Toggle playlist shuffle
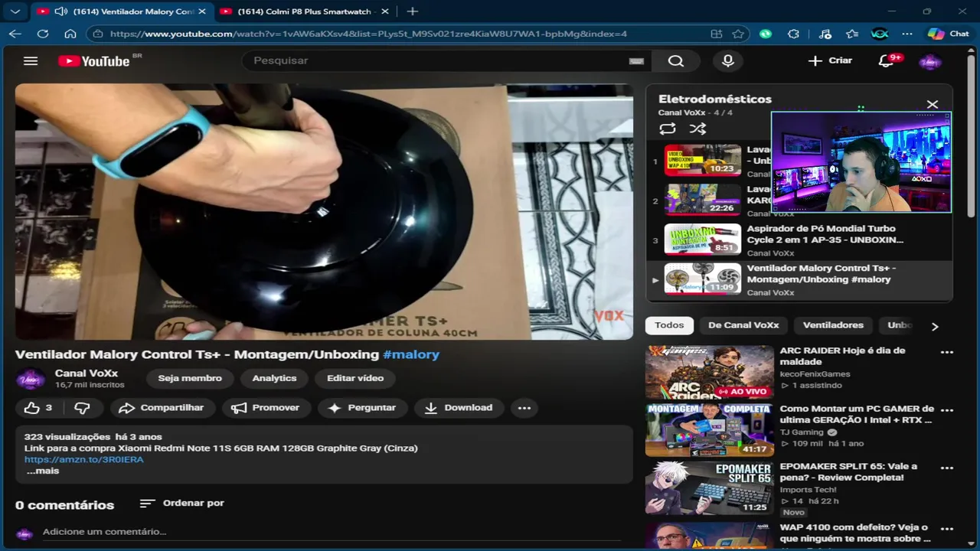The height and width of the screenshot is (551, 980). pos(697,129)
